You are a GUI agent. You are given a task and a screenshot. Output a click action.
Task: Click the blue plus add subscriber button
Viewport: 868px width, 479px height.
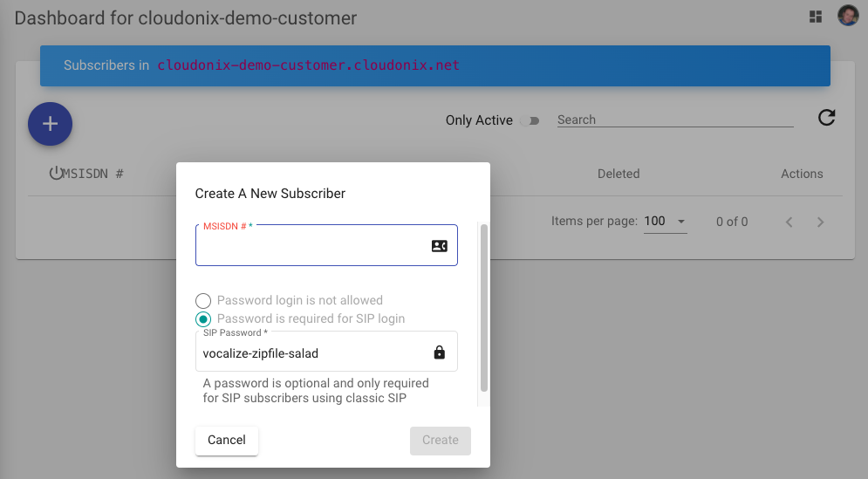click(x=50, y=124)
